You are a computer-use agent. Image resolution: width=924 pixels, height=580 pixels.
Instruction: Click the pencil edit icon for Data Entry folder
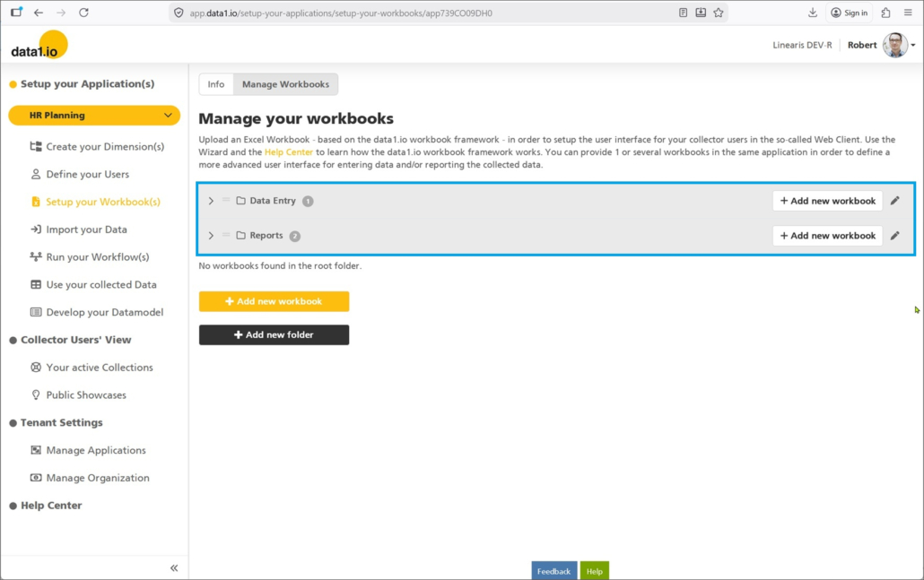pos(894,201)
